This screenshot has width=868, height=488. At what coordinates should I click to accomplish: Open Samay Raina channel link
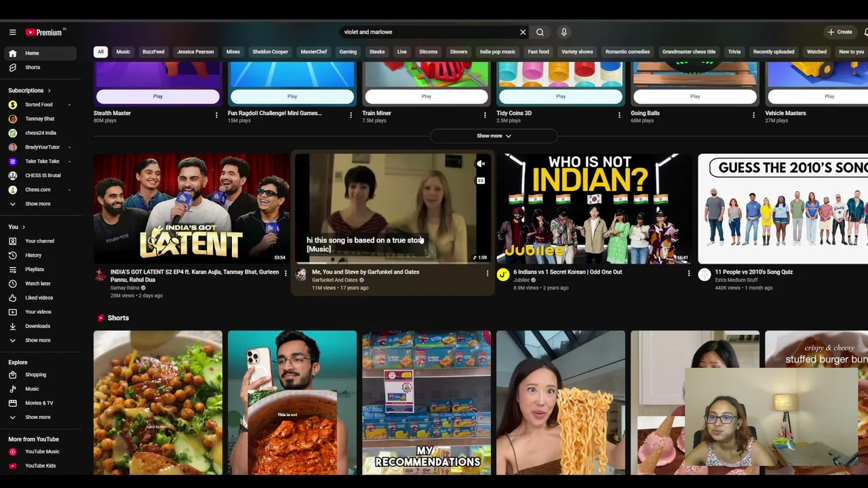click(125, 288)
